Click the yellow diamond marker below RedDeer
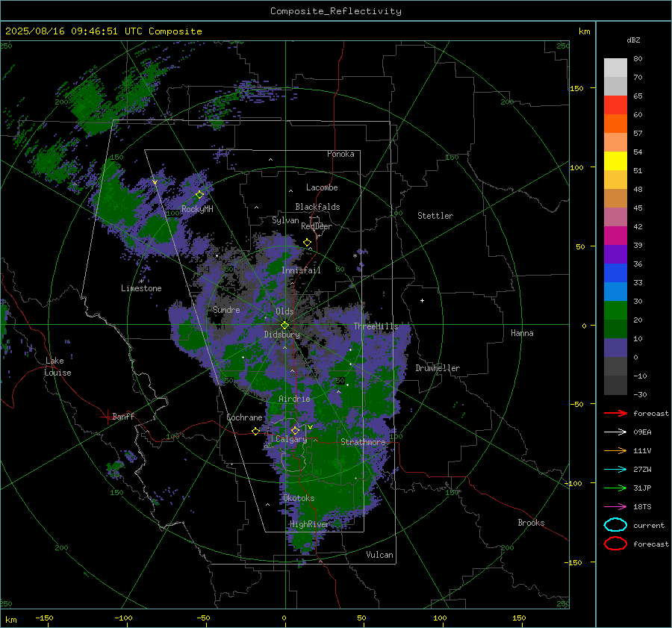 pyautogui.click(x=308, y=243)
